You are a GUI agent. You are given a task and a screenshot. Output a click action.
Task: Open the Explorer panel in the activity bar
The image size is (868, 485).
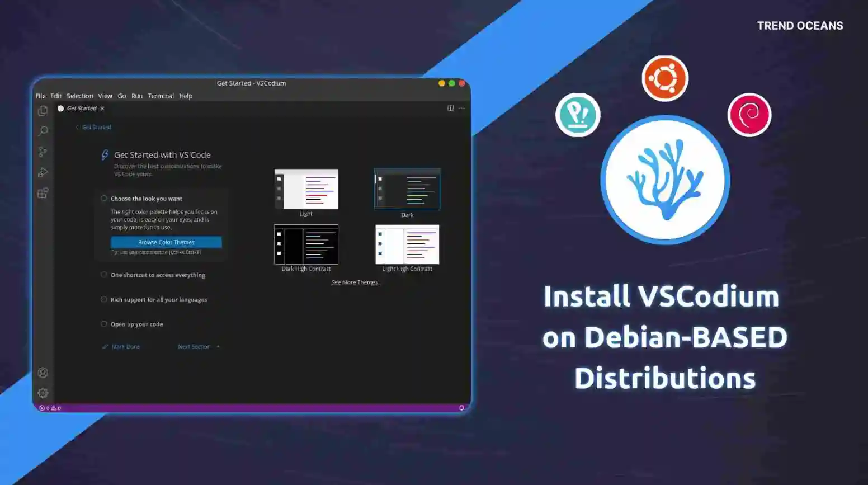43,111
